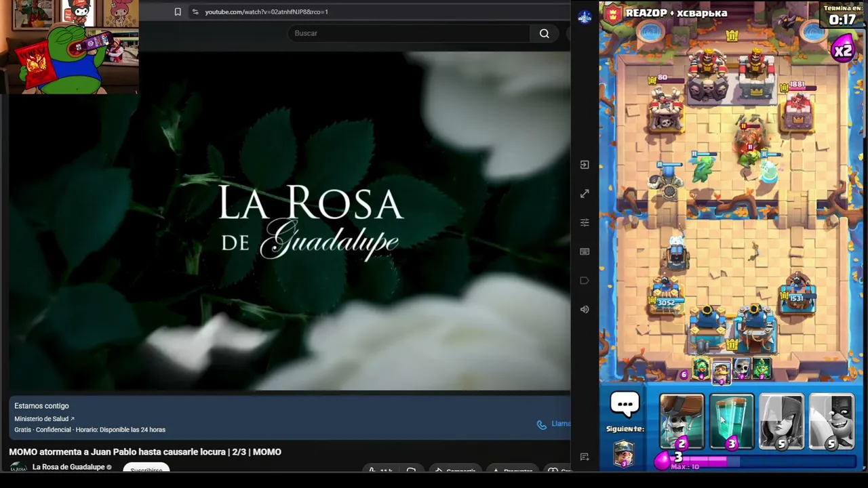Click the Siguiente next-card Miner preview

tap(624, 452)
